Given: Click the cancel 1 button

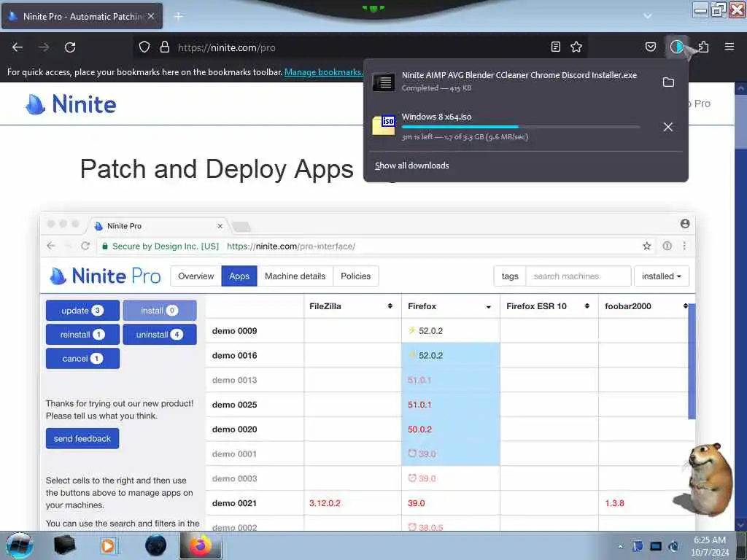Looking at the screenshot, I should tap(82, 359).
